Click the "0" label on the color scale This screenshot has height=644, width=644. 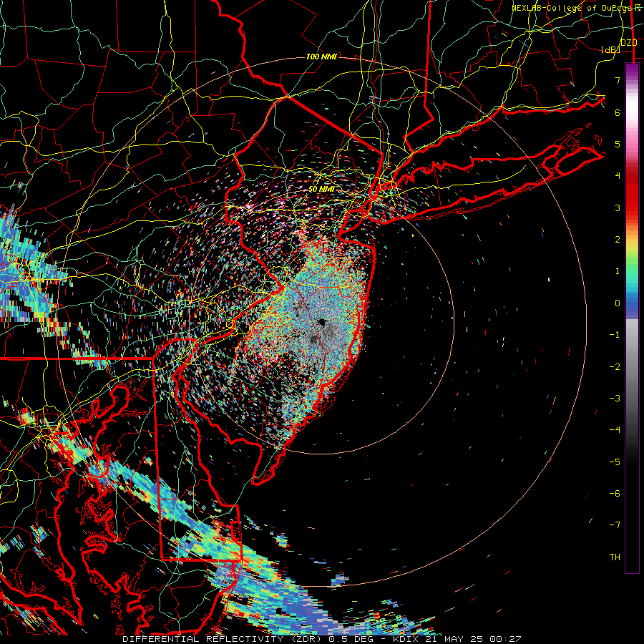pos(618,303)
